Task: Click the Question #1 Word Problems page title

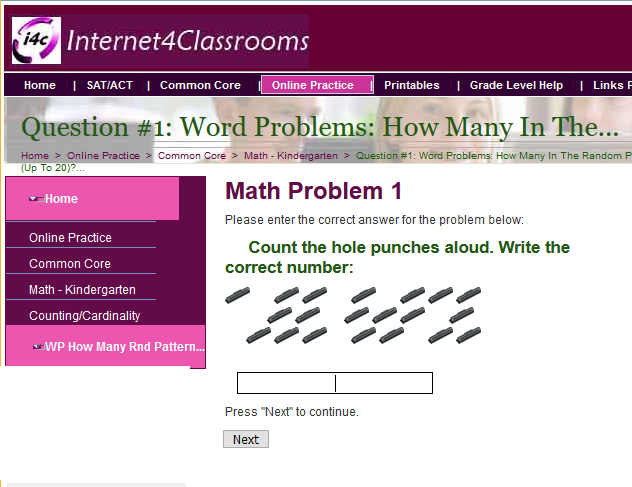Action: 320,127
